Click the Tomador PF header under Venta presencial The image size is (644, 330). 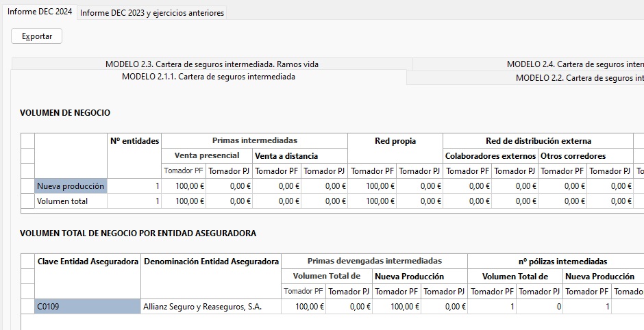pos(184,170)
